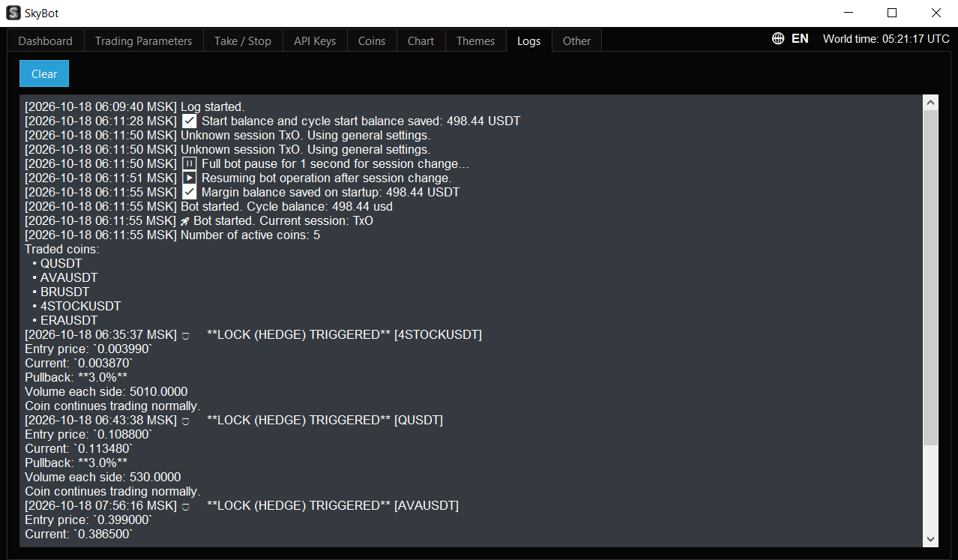Click the rocket icon on Bot started line
The image size is (958, 560).
pos(185,221)
